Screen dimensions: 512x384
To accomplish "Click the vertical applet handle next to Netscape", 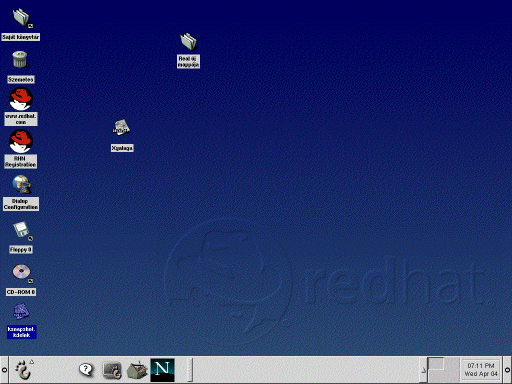I will [190, 370].
